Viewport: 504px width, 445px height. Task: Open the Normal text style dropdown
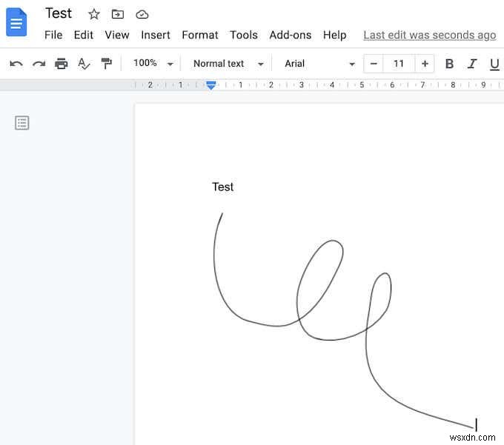pos(228,64)
